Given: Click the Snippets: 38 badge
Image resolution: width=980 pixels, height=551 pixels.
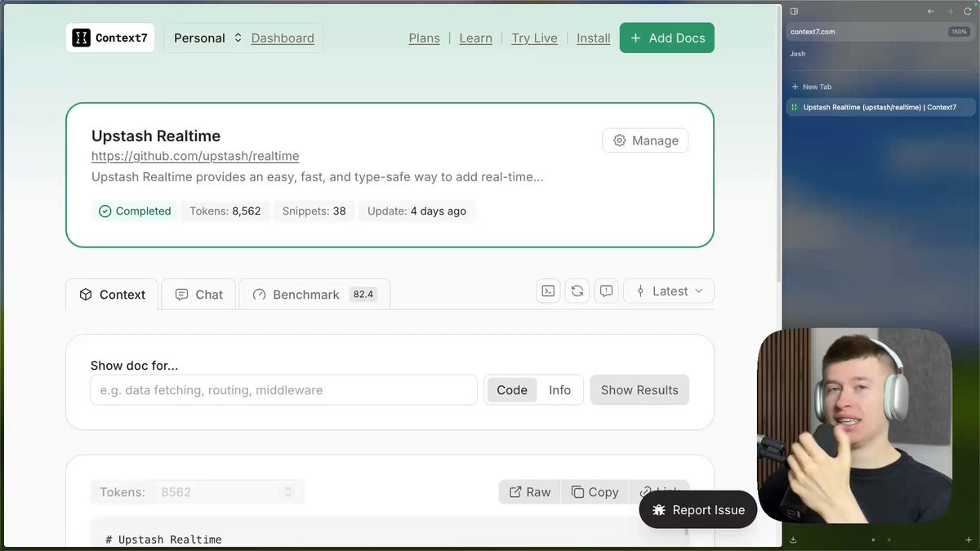Looking at the screenshot, I should point(314,211).
